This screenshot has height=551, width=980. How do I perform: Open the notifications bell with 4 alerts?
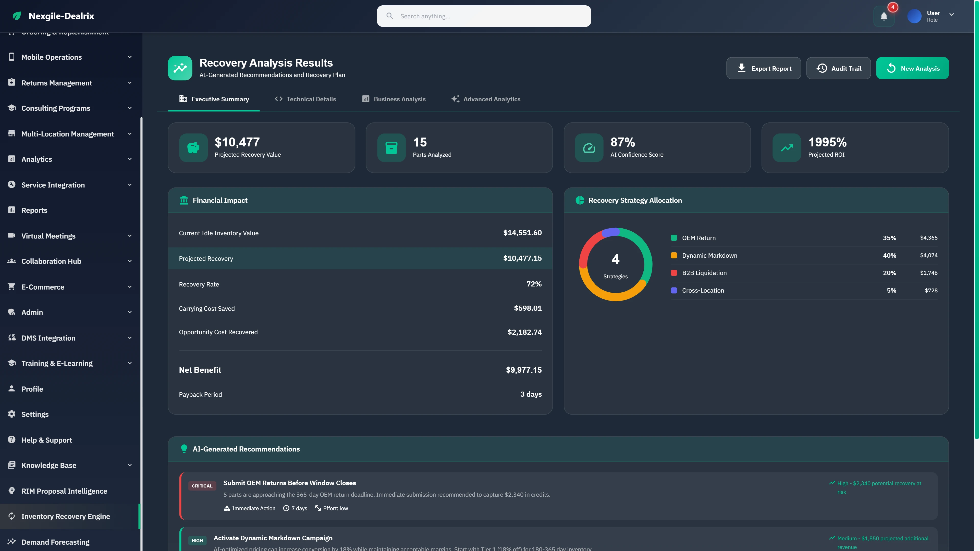point(883,16)
